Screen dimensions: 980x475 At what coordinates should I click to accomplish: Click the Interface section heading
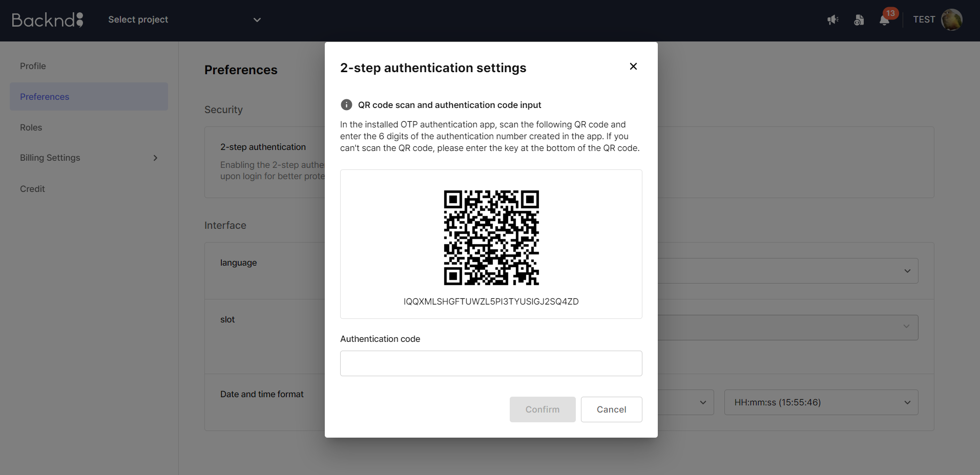[225, 225]
